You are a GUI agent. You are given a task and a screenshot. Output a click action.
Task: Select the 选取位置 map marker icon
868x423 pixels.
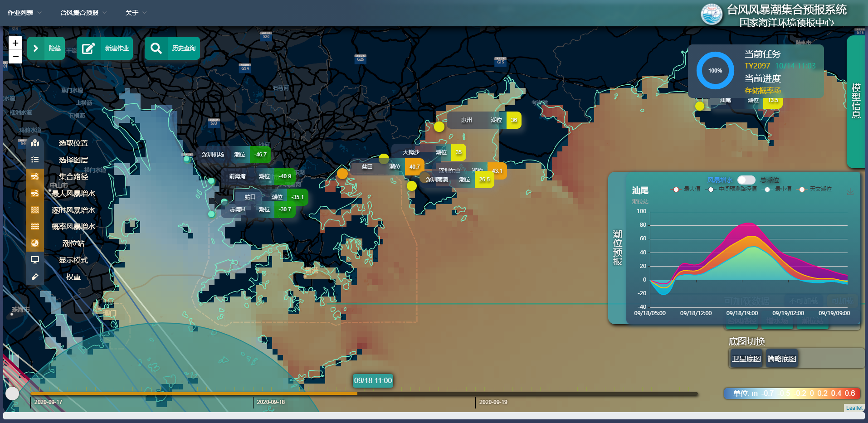tap(35, 143)
